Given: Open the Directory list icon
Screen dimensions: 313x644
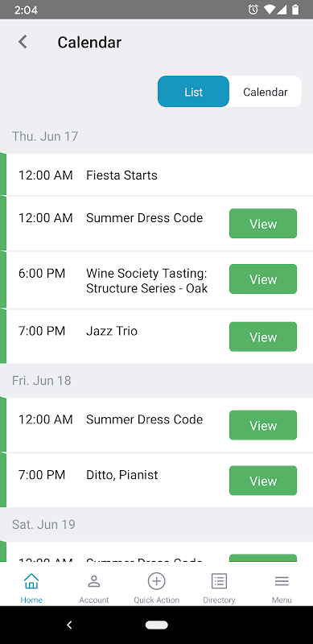Looking at the screenshot, I should [219, 581].
